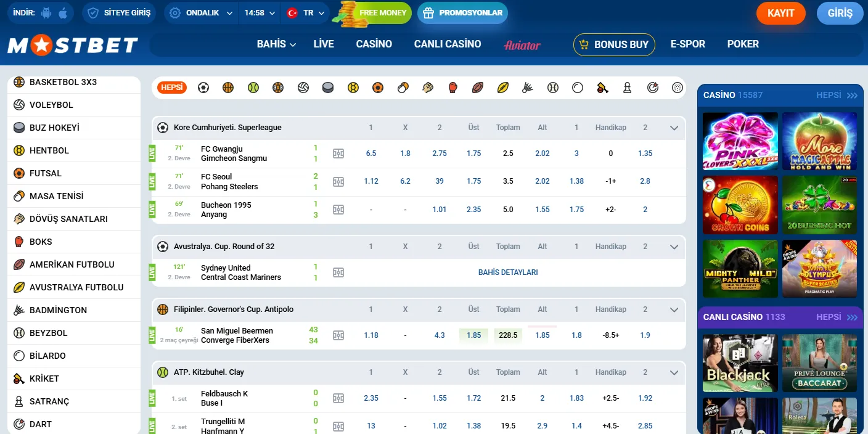Open the Pink Clovers XXXL casino thumbnail
This screenshot has width=868, height=434.
click(740, 141)
